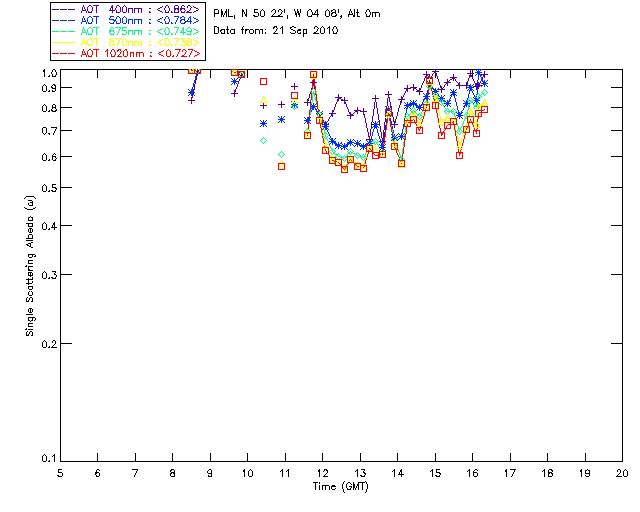Viewport: 640px width, 512px height.
Task: Click the 1.0 tick label on y-axis
Action: point(48,73)
